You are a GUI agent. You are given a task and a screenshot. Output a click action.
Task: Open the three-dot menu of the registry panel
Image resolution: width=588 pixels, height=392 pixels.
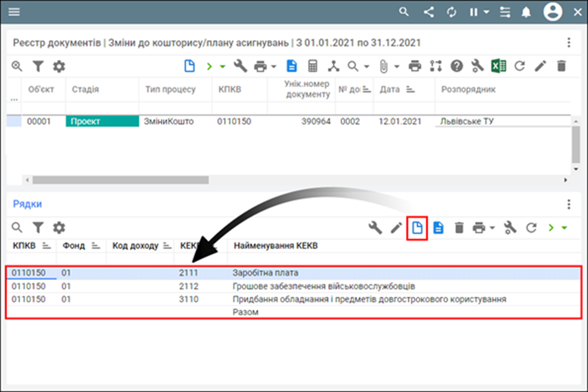(569, 43)
